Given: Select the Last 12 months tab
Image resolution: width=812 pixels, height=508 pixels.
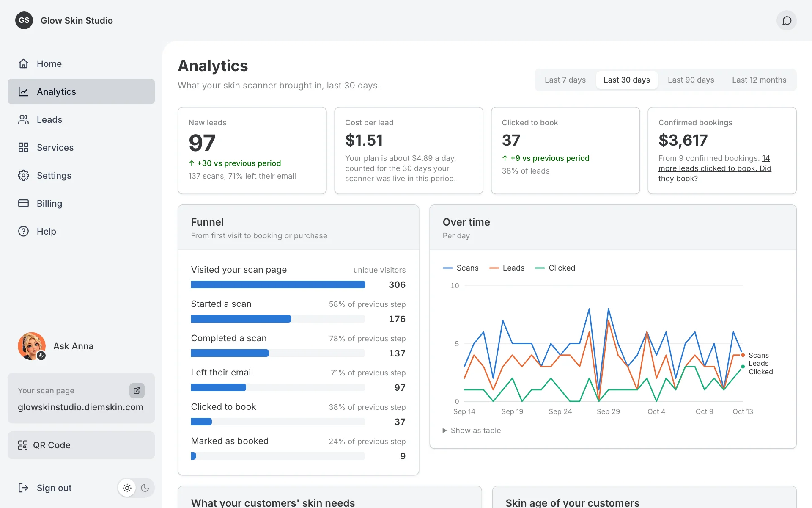Looking at the screenshot, I should tap(759, 80).
